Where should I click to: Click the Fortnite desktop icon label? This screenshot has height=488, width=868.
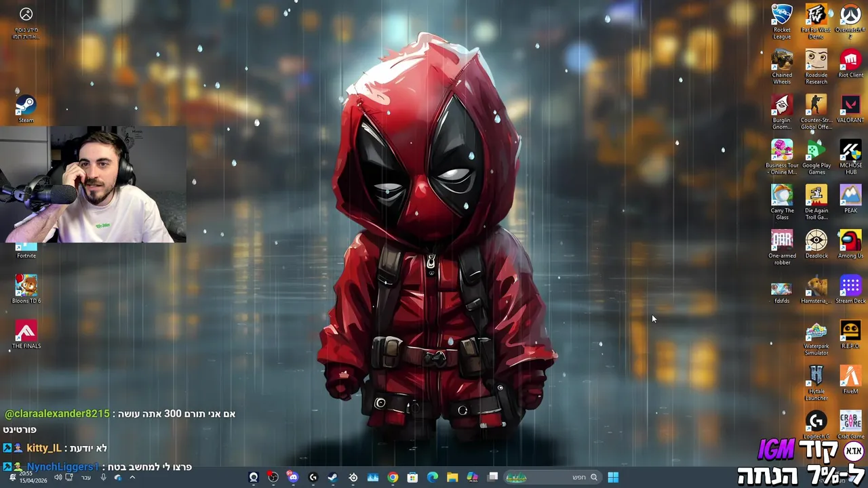pos(26,256)
